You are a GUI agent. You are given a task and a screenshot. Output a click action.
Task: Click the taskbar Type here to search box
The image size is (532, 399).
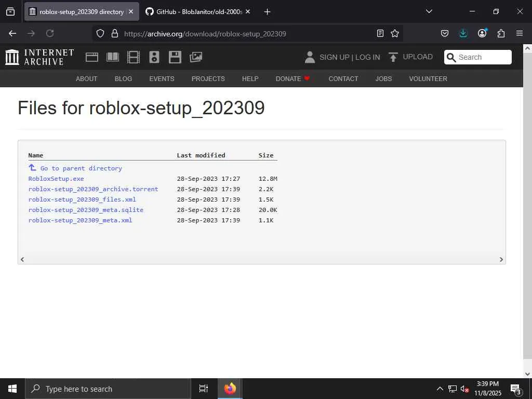click(108, 389)
